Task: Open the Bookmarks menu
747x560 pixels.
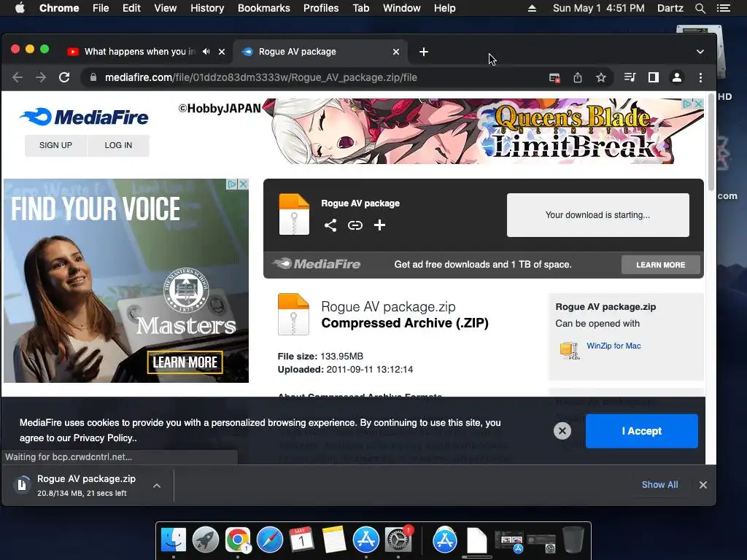Action: (264, 8)
